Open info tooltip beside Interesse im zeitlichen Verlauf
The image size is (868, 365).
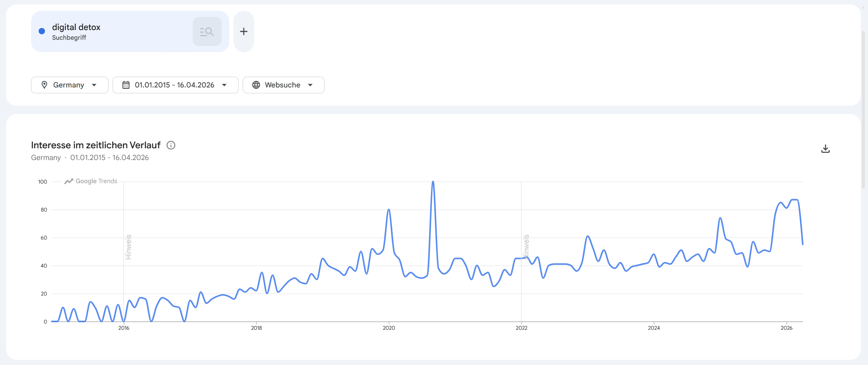tap(171, 145)
